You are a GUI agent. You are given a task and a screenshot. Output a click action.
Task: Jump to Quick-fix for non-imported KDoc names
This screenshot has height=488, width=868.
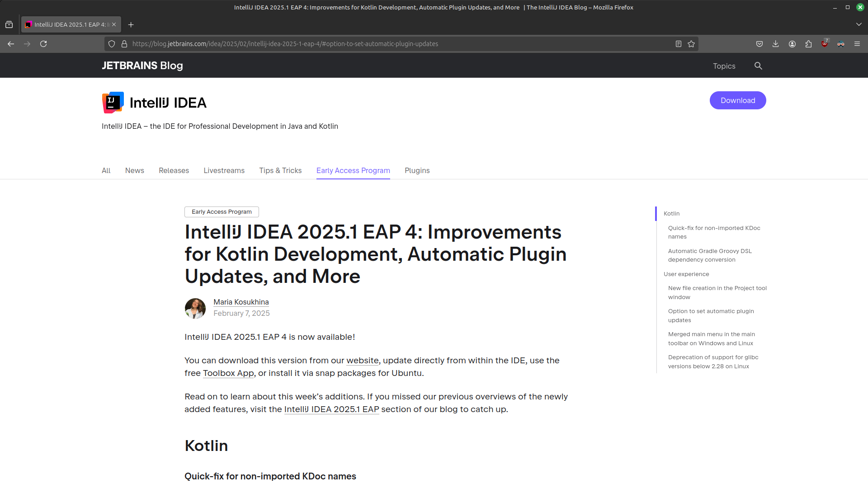pyautogui.click(x=714, y=232)
